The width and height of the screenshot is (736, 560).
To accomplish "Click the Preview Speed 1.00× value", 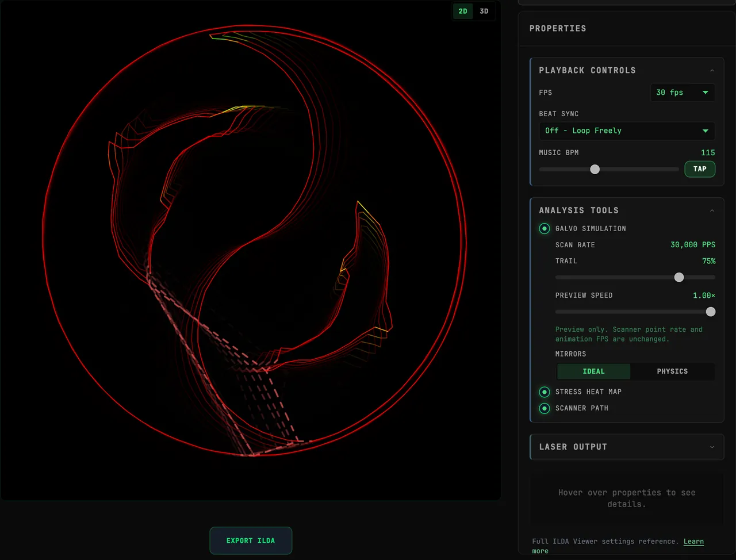I will click(x=704, y=296).
